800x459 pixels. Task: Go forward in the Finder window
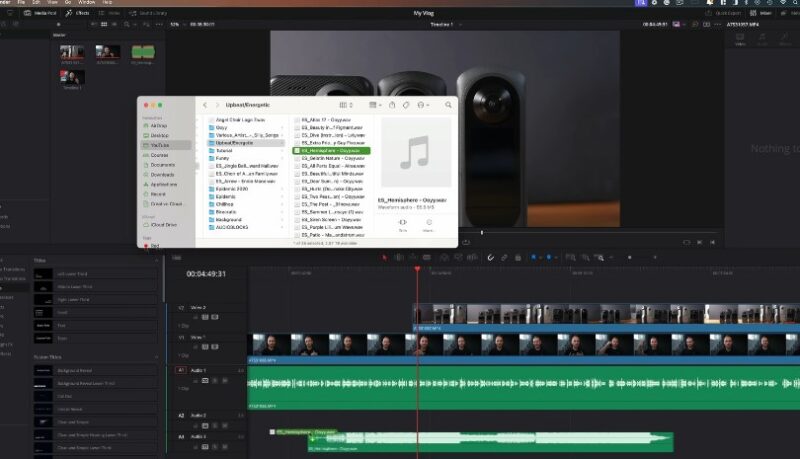pyautogui.click(x=217, y=105)
